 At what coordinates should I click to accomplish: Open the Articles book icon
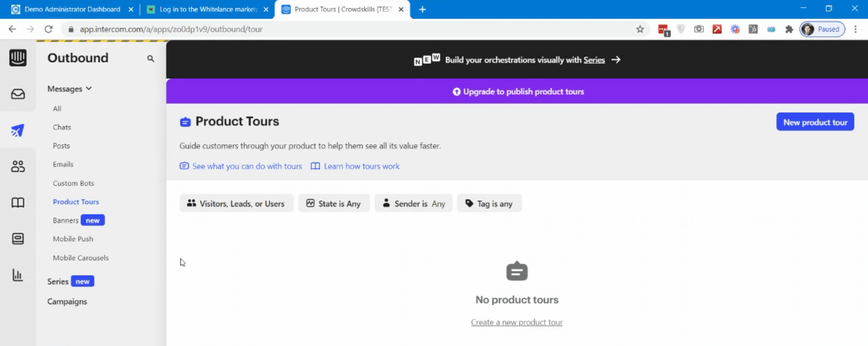click(x=18, y=203)
